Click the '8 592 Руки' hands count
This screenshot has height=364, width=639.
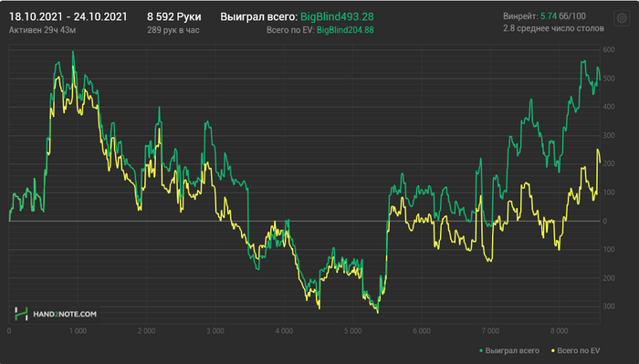[x=174, y=16]
